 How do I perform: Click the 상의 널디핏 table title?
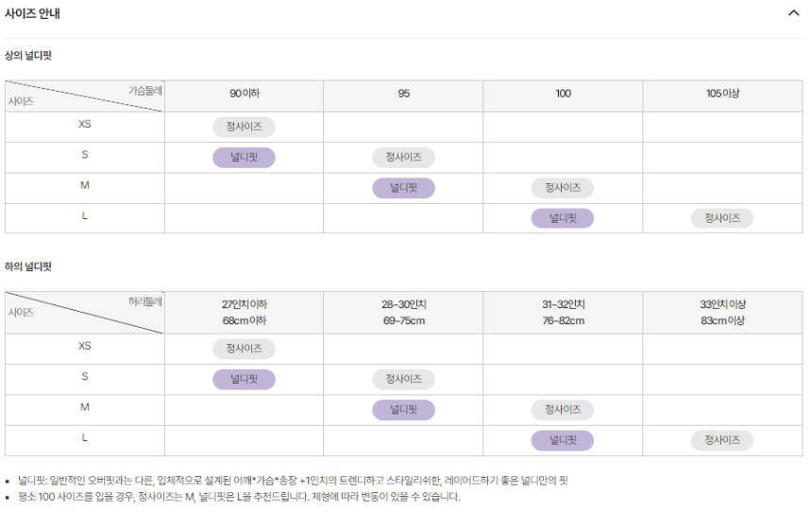click(28, 56)
